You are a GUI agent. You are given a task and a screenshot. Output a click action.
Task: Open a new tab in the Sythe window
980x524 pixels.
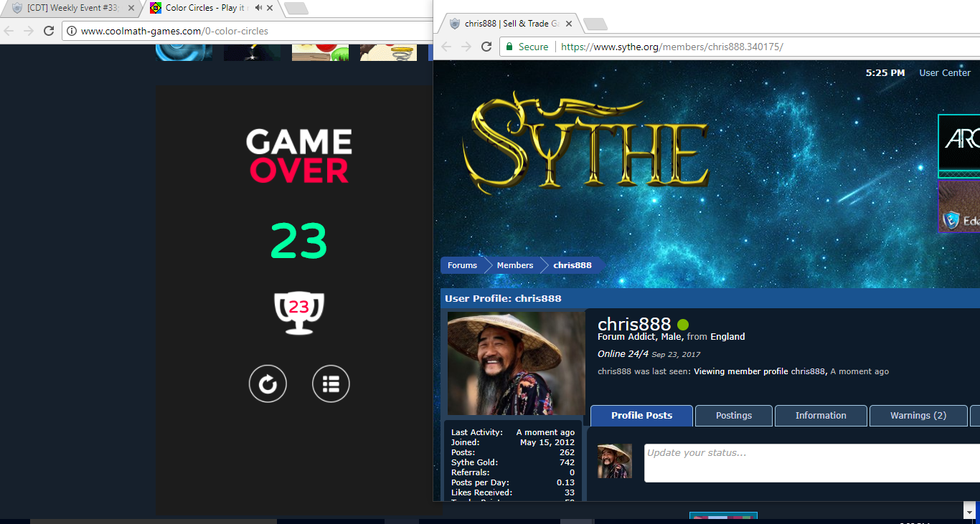(595, 24)
